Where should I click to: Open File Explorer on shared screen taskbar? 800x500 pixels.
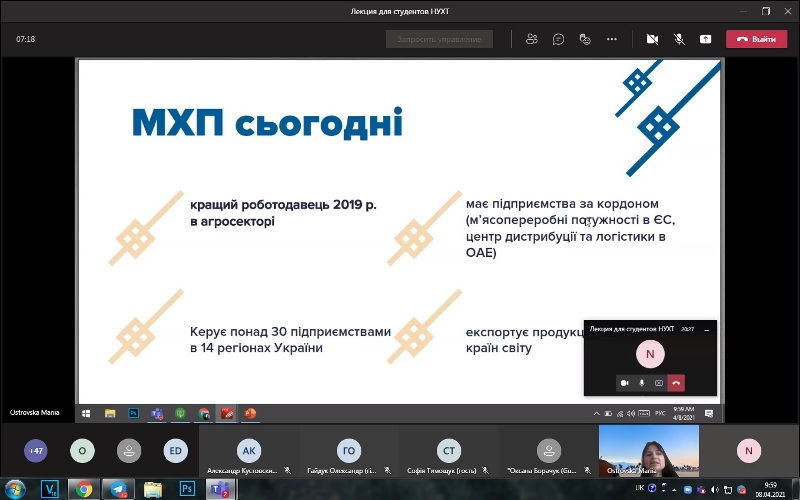[110, 413]
